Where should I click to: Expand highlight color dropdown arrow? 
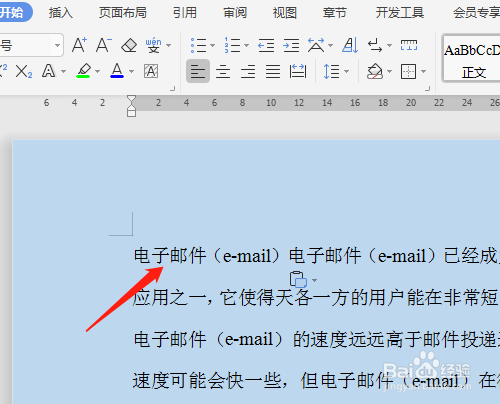click(x=97, y=71)
